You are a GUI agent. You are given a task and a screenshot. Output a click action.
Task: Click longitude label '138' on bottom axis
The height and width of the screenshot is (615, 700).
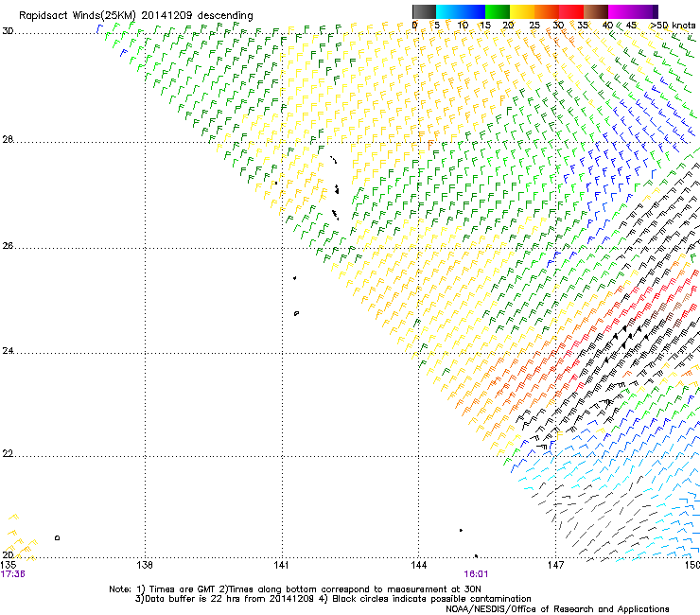pyautogui.click(x=145, y=565)
